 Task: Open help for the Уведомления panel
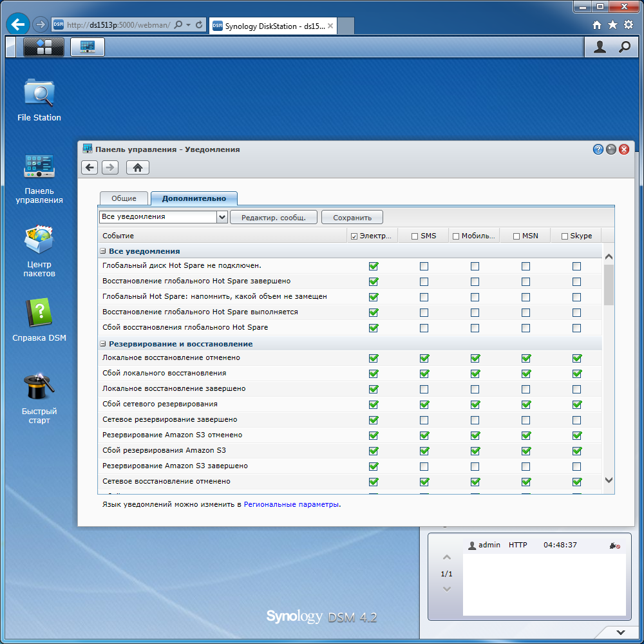pyautogui.click(x=598, y=149)
